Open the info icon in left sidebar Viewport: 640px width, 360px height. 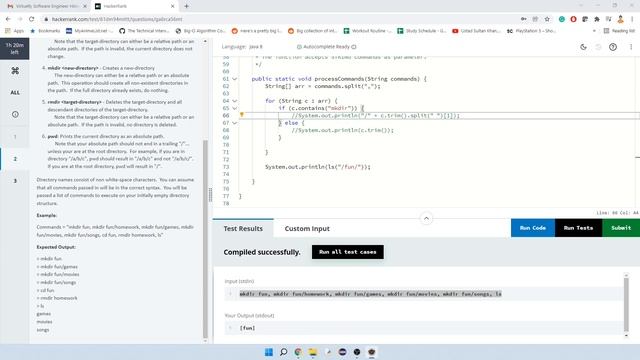15,114
